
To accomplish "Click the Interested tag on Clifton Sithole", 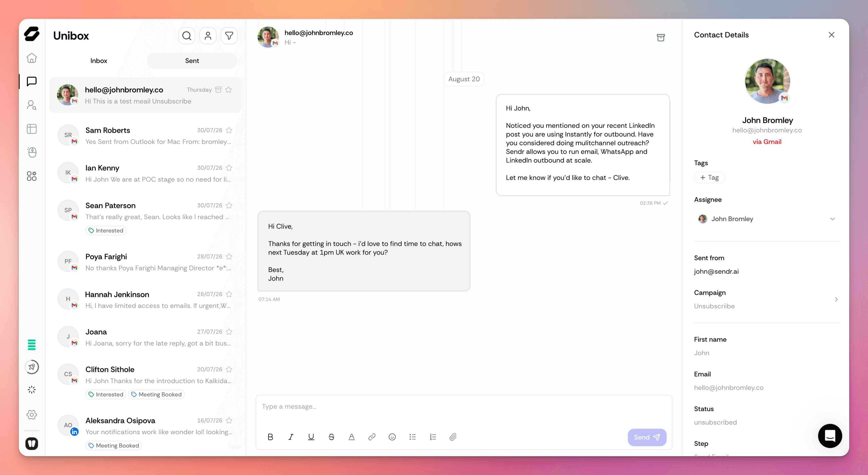I will (x=106, y=395).
